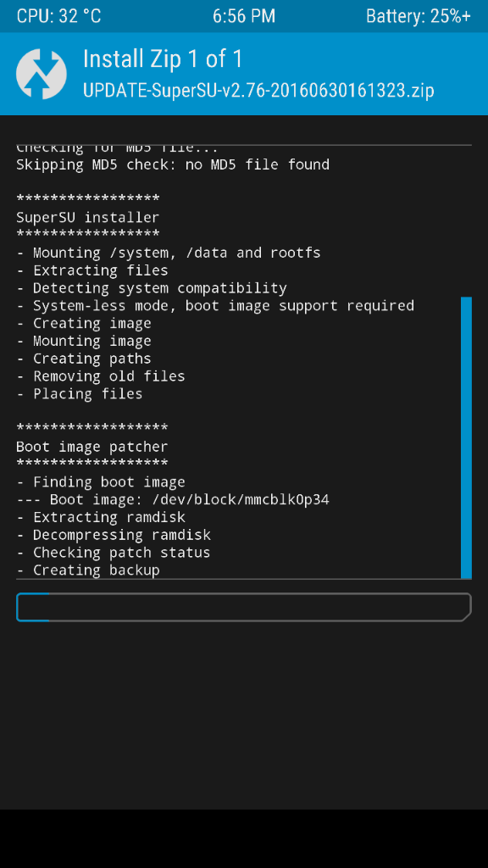Screen dimensions: 488x868
Task: Click the Creating backup log line
Action: (88, 570)
